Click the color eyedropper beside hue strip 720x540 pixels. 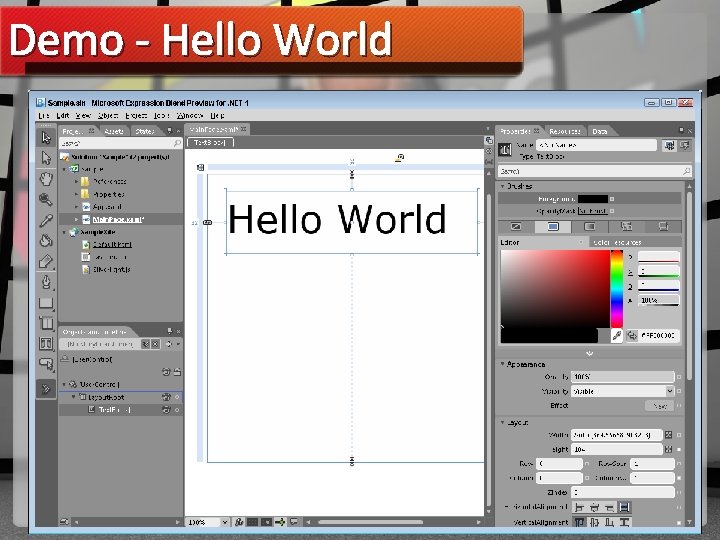point(617,336)
